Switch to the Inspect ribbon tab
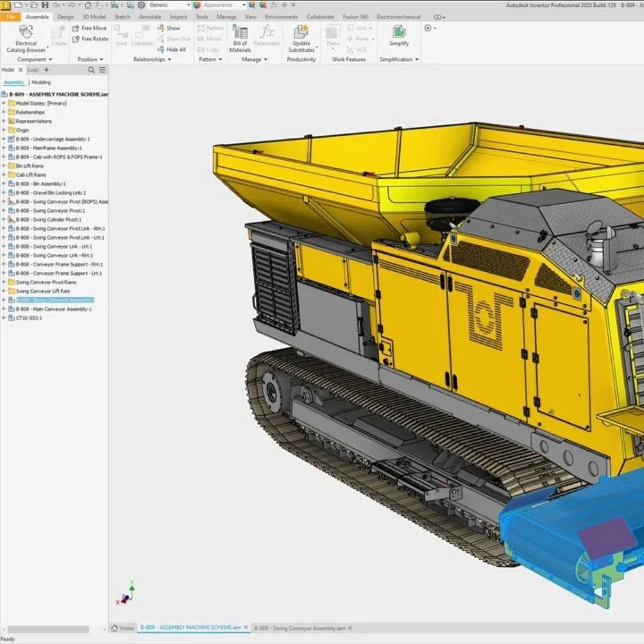This screenshot has width=644, height=644. tap(178, 17)
